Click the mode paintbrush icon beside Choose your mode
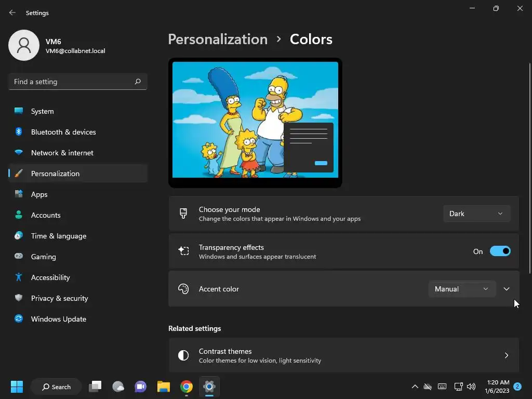 click(x=183, y=214)
